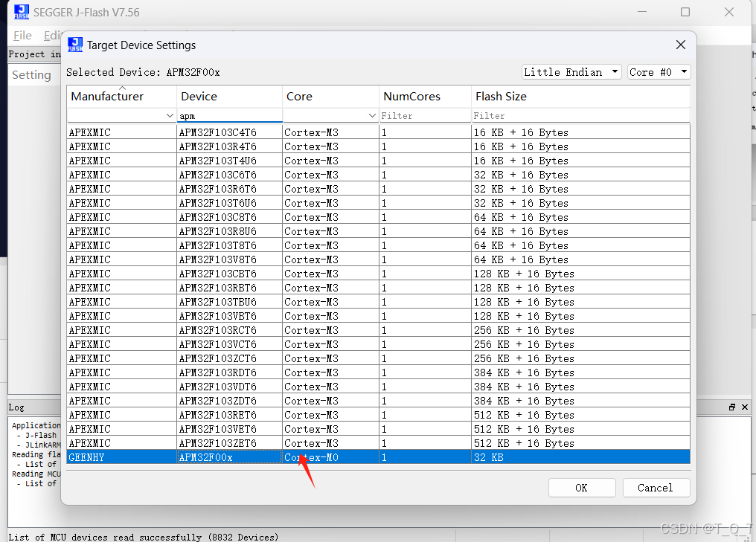The image size is (756, 542).
Task: Select the APM32F103RCT6 device row
Action: pyautogui.click(x=379, y=330)
